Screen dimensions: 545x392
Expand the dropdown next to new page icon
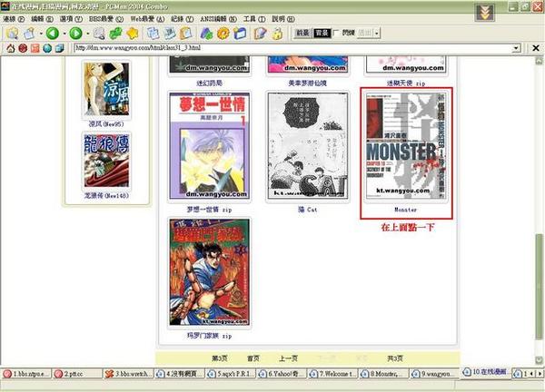(41, 34)
